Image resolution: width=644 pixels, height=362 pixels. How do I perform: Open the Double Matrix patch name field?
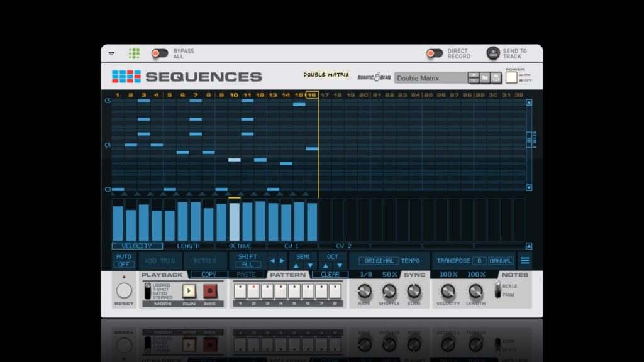(x=430, y=78)
